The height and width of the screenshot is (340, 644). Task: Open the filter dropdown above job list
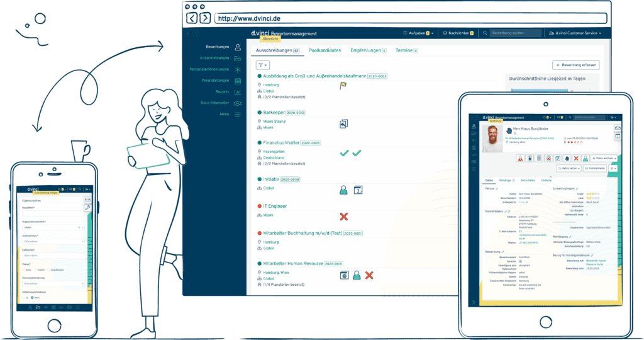pos(263,65)
